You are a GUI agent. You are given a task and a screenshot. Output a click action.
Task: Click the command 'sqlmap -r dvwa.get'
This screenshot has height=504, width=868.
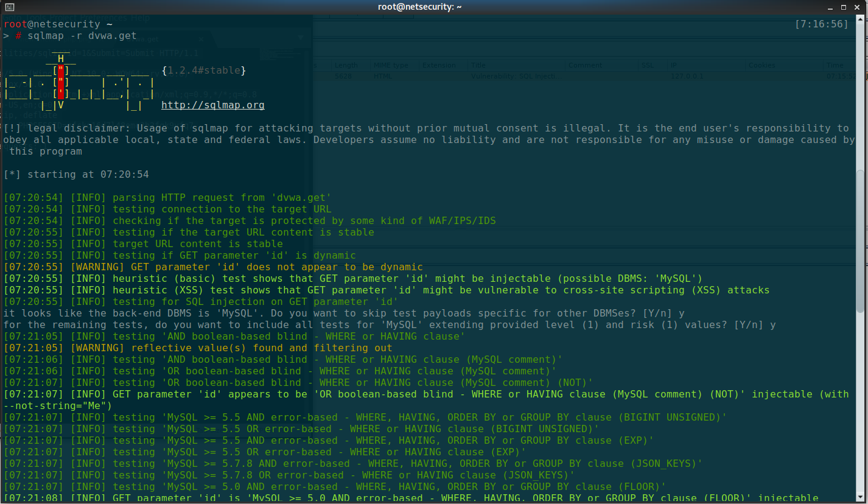(82, 36)
